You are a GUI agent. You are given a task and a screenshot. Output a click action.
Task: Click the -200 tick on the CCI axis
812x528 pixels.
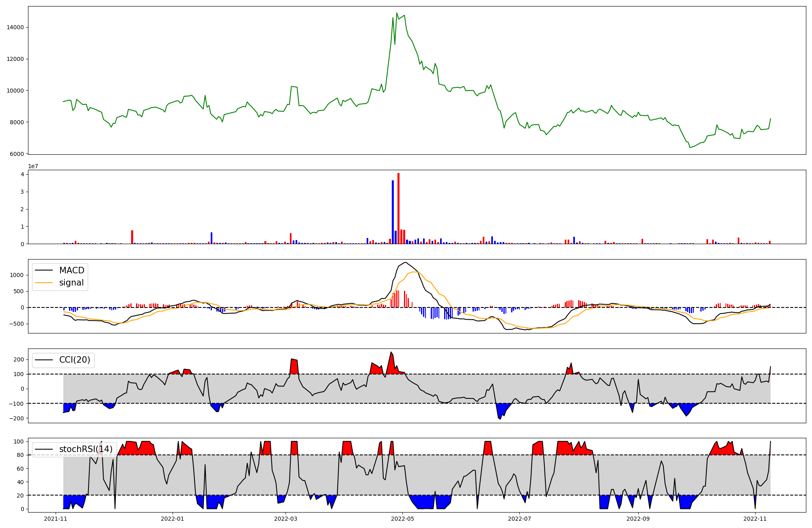16,418
